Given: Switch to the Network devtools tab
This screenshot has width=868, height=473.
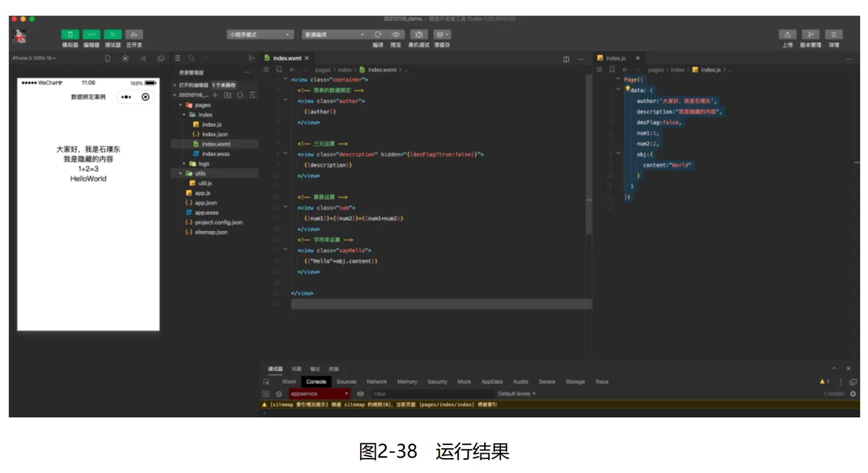Looking at the screenshot, I should 377,382.
